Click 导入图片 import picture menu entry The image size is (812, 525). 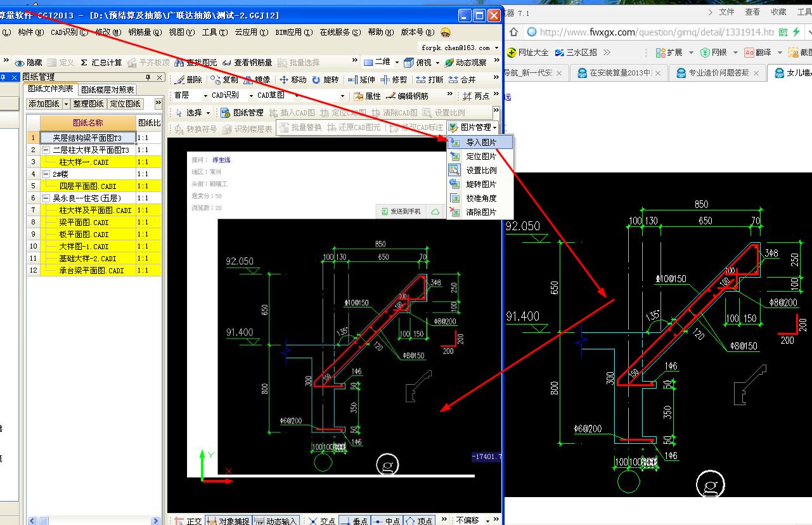[x=480, y=143]
